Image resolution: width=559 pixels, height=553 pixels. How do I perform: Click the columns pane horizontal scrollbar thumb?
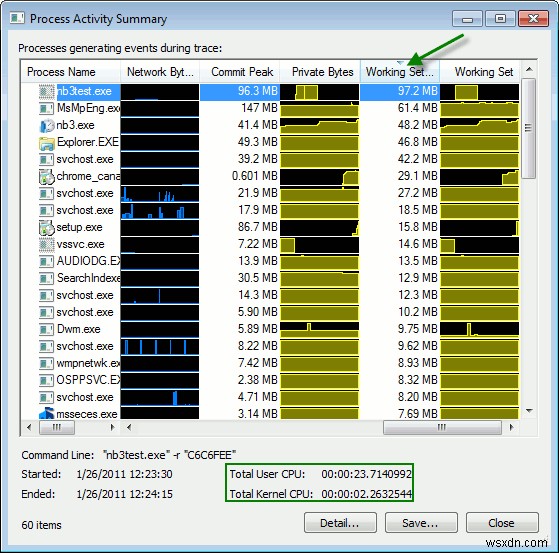pos(442,427)
